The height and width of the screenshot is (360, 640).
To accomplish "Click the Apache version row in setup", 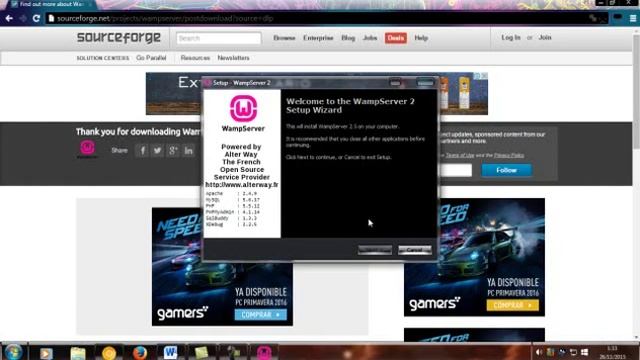I will pyautogui.click(x=231, y=194).
